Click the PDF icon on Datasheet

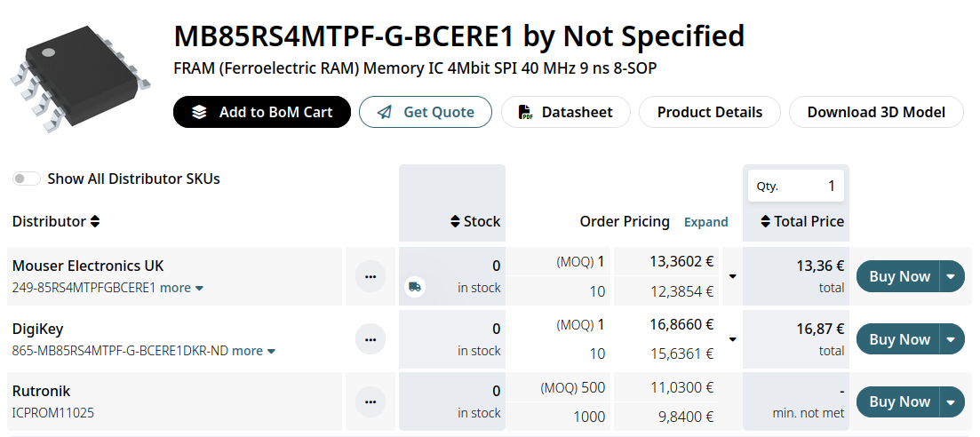pos(526,112)
